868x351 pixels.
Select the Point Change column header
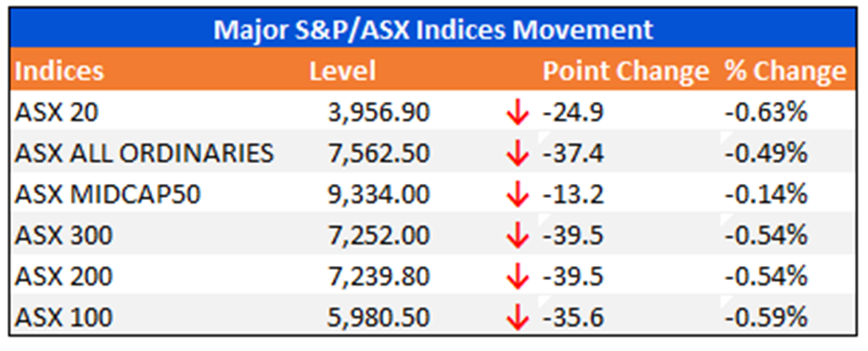[626, 72]
